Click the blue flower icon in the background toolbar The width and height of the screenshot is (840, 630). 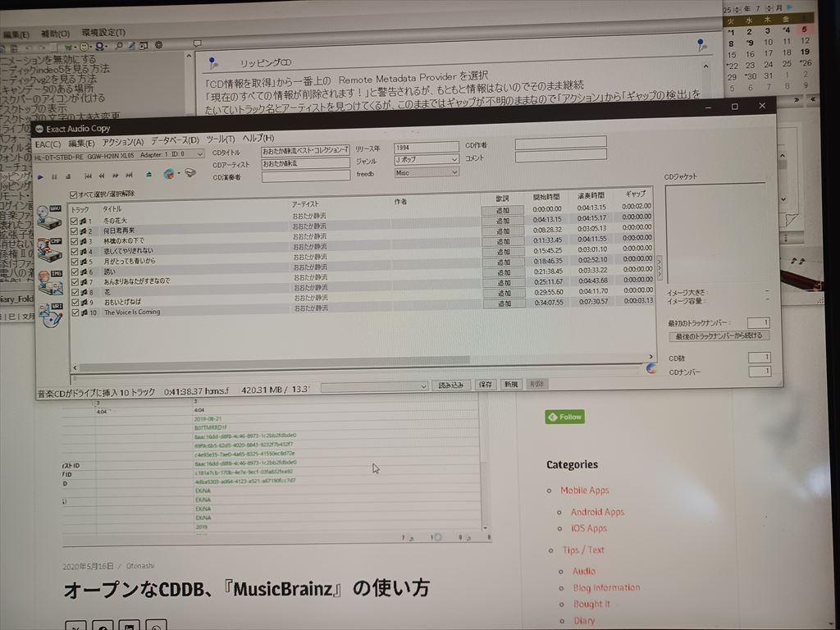[x=99, y=47]
